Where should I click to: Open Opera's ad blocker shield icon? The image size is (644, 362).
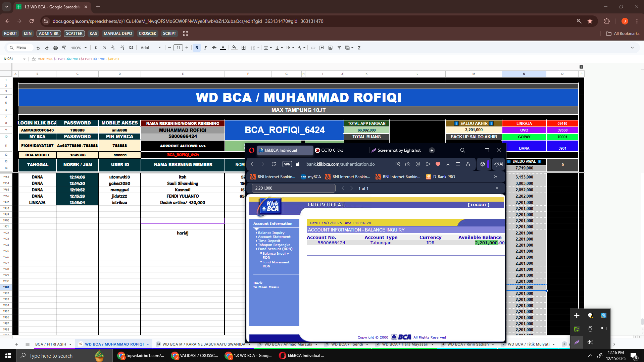418,164
